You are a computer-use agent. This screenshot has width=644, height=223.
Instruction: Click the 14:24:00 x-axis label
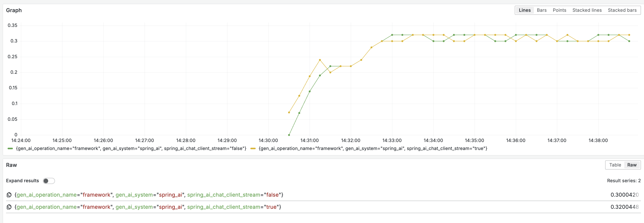tap(21, 141)
